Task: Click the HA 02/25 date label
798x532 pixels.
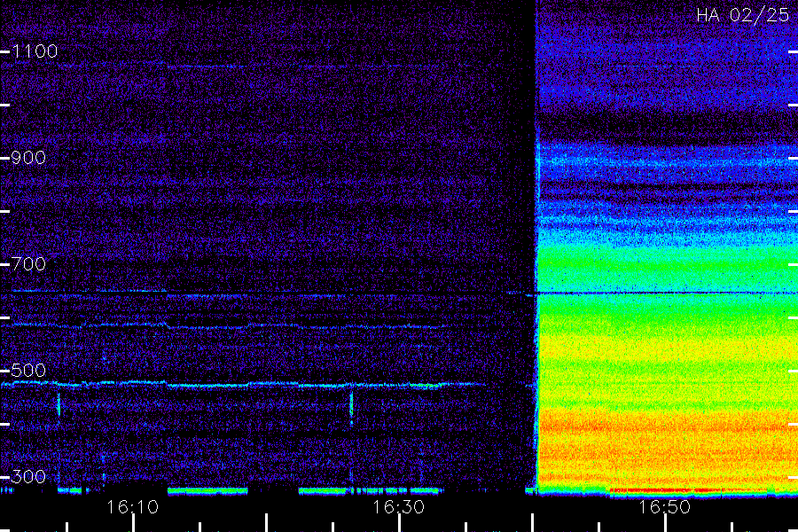Action: point(742,15)
